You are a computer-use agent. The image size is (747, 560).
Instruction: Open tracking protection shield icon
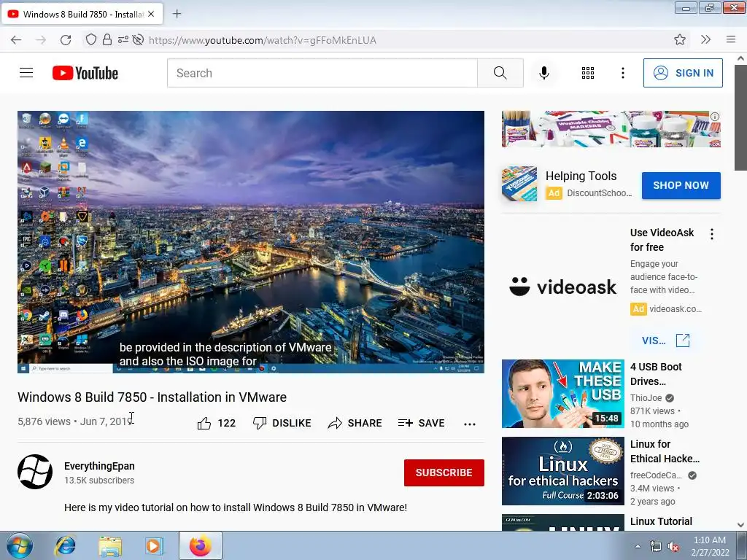91,40
